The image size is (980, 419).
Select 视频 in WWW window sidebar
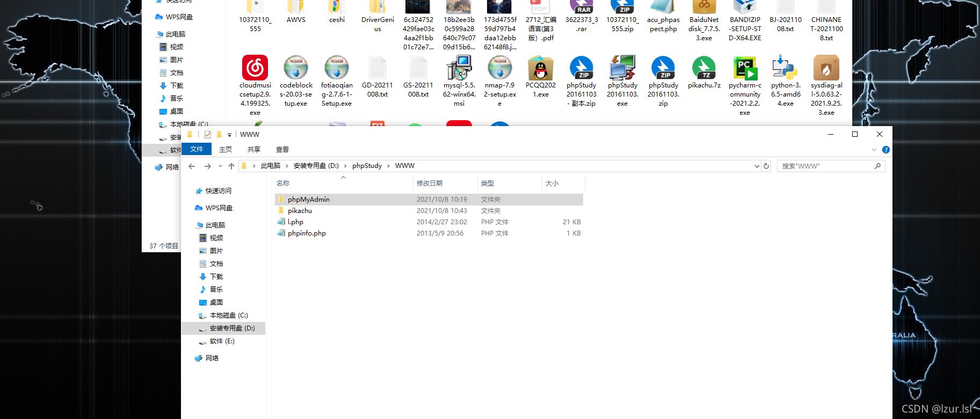[x=216, y=238]
